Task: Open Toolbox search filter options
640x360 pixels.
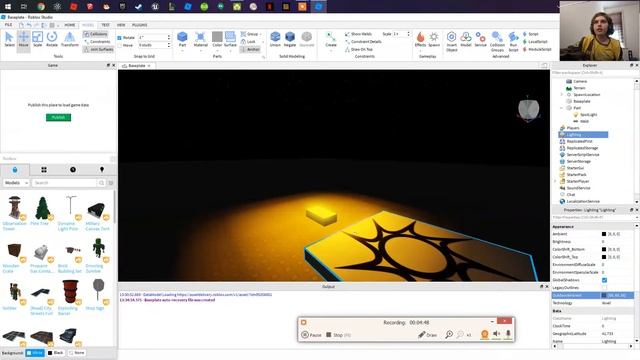Action: pyautogui.click(x=111, y=183)
